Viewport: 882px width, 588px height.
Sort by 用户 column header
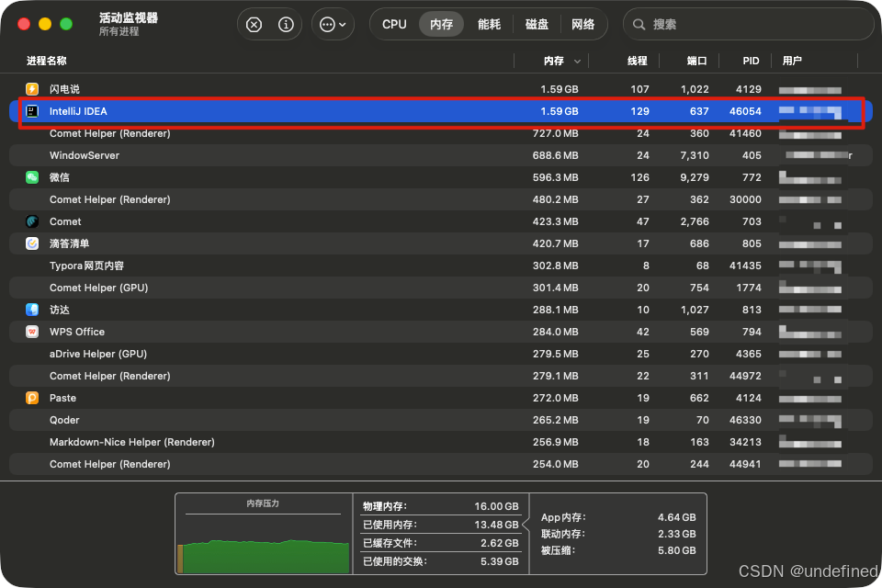coord(792,61)
